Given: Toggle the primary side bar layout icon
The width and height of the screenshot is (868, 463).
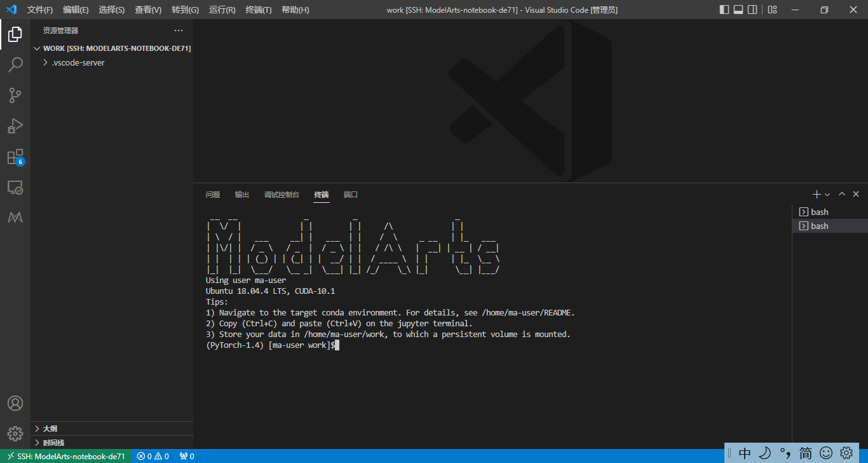Looking at the screenshot, I should pos(724,10).
